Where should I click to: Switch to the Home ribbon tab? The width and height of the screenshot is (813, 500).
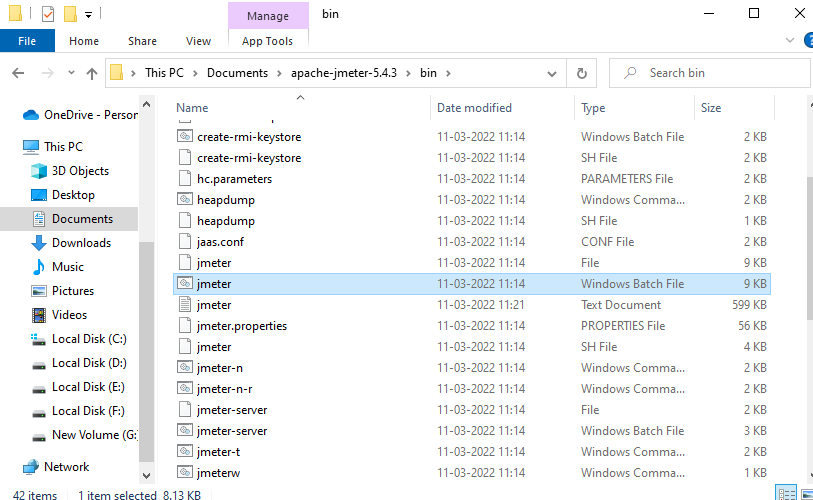click(84, 41)
